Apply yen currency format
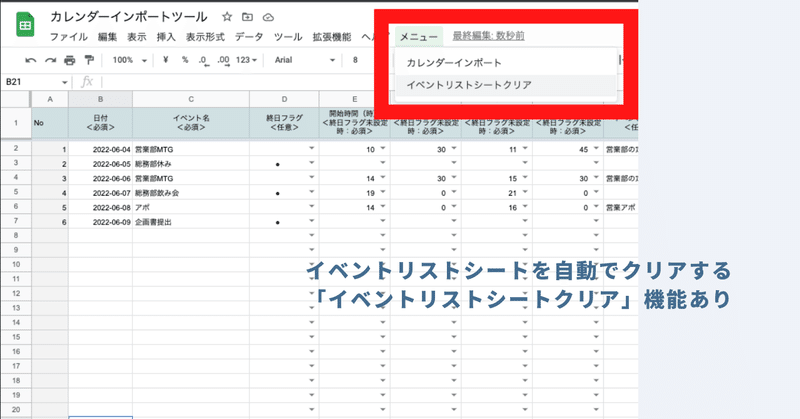Image resolution: width=800 pixels, height=419 pixels. [x=165, y=60]
